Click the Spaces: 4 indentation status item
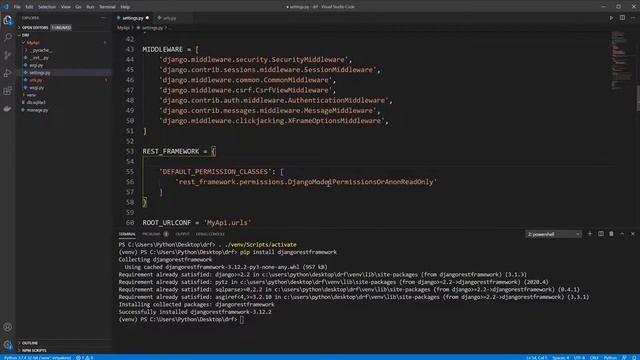Image resolution: width=640 pixels, height=360 pixels. 561,358
